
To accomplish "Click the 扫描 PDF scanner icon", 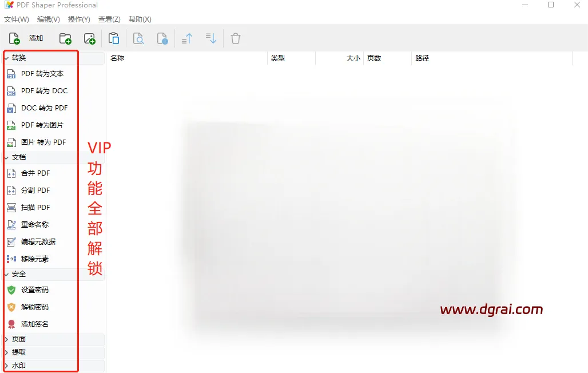I will click(x=11, y=208).
